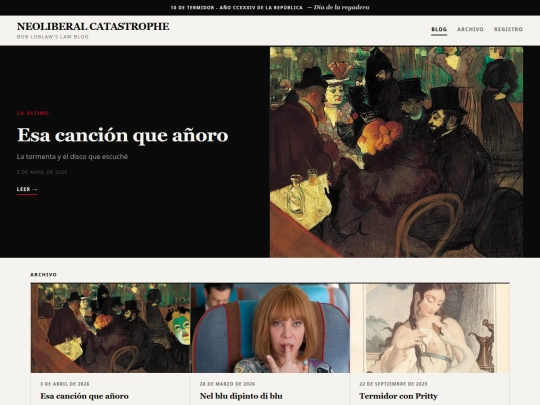
Task: Click the 28 de marzo de 2026 date
Action: tap(227, 384)
